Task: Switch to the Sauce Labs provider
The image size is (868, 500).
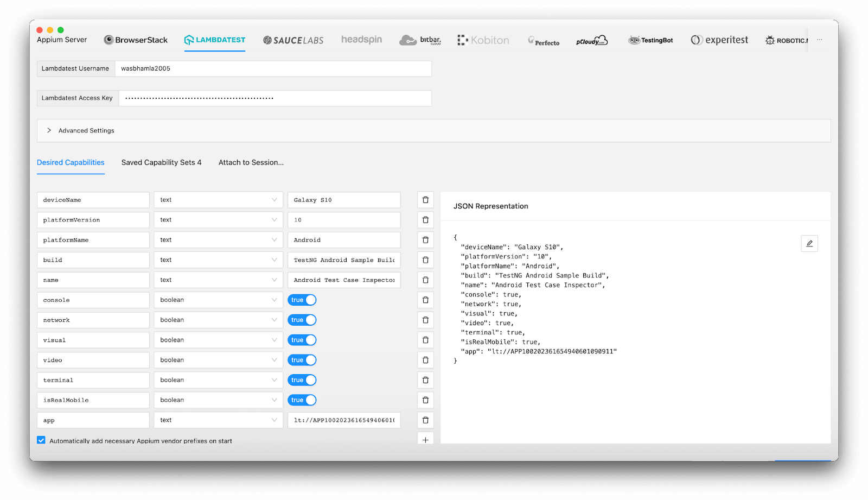Action: click(292, 40)
